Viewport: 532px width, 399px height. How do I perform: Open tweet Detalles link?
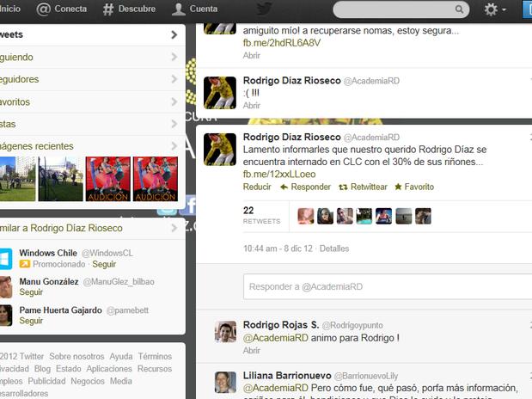(334, 249)
